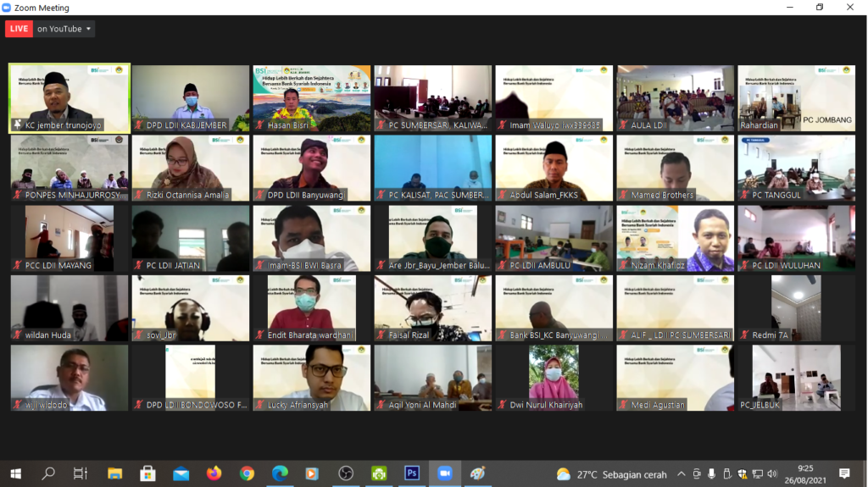Open the Mail app in taskbar
868x487 pixels.
(x=181, y=473)
